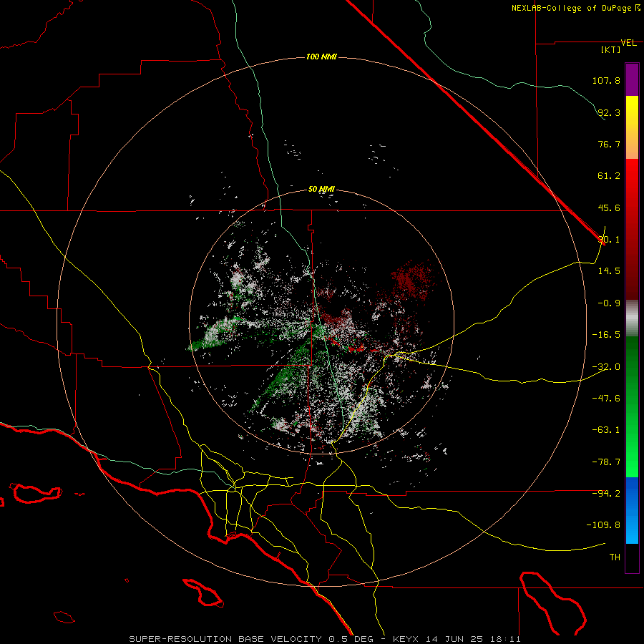
Task: Click the purple segment of the velocity color bar
Action: click(632, 80)
